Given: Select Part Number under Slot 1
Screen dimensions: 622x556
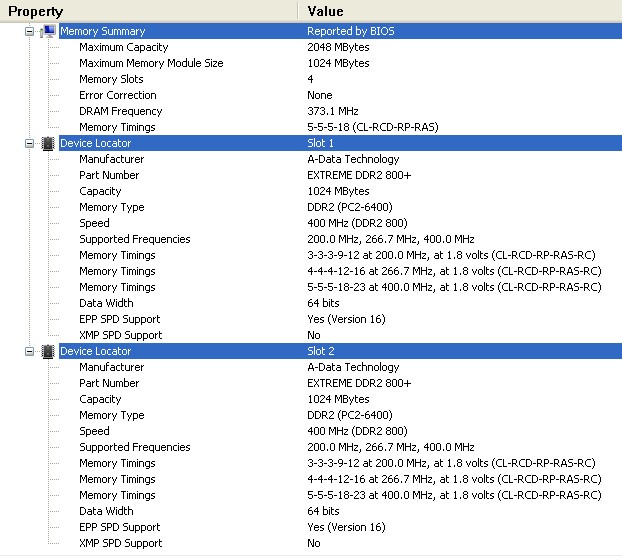Looking at the screenshot, I should coord(109,175).
